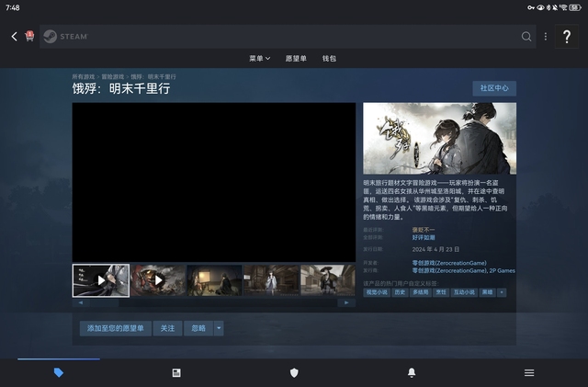Click the 社区中心 button
The width and height of the screenshot is (588, 387).
click(494, 88)
